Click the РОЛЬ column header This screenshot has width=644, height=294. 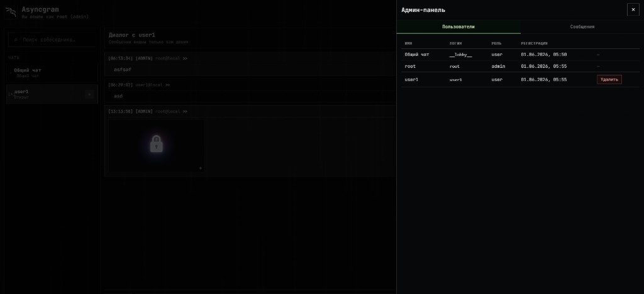[496, 43]
